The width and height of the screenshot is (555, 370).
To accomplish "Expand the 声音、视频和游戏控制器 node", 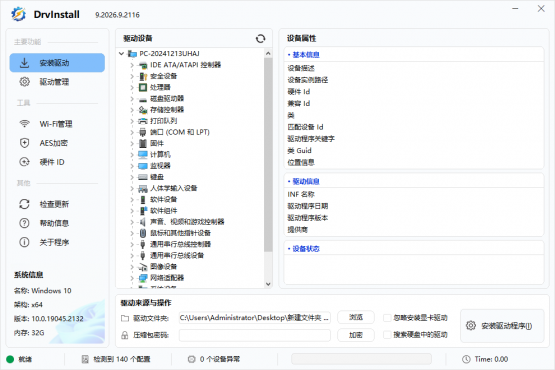I will click(x=132, y=222).
